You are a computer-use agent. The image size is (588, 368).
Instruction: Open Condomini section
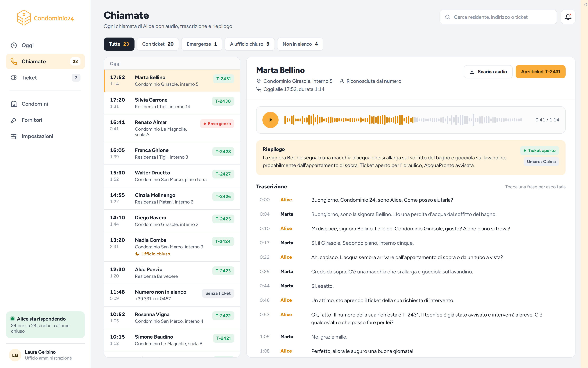coord(45,104)
